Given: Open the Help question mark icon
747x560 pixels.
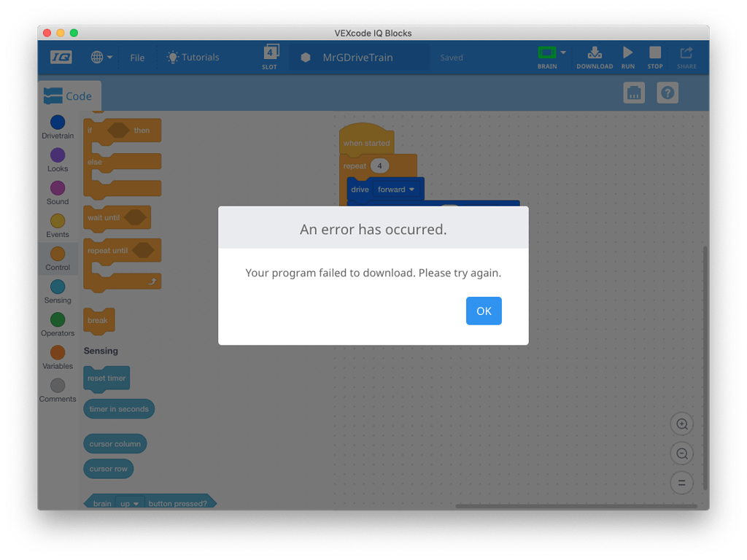Looking at the screenshot, I should coord(667,92).
